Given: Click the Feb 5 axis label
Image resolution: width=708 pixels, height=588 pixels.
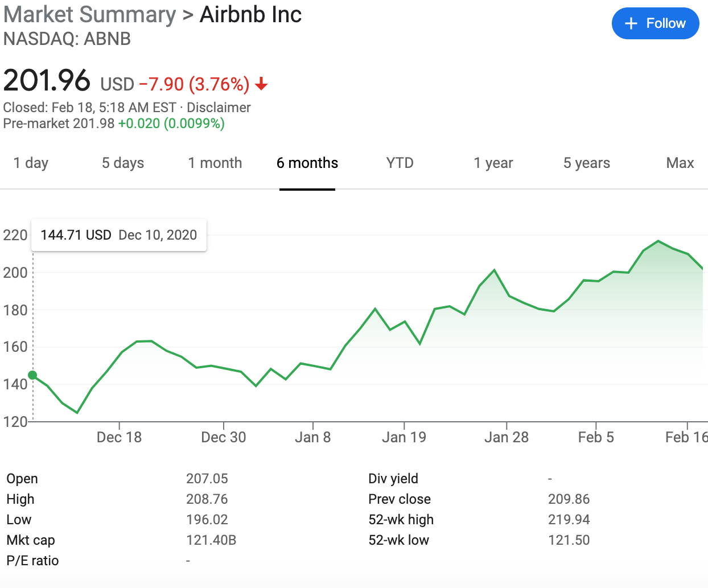Looking at the screenshot, I should 596,437.
